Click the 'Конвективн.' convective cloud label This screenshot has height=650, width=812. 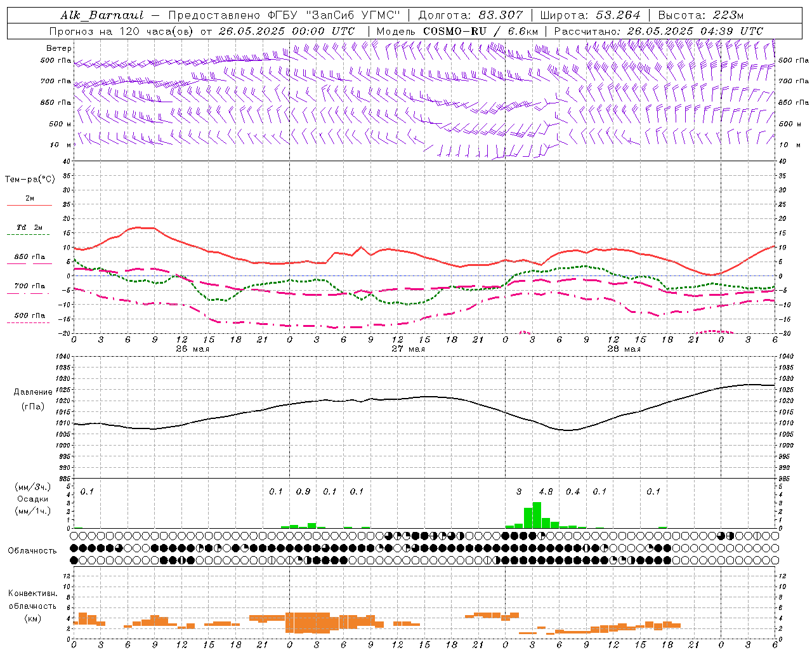[32, 594]
